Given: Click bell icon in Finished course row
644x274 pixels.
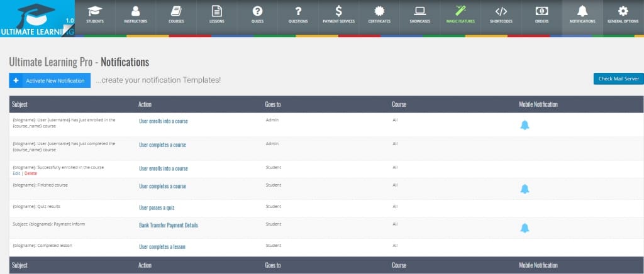Looking at the screenshot, I should (525, 189).
